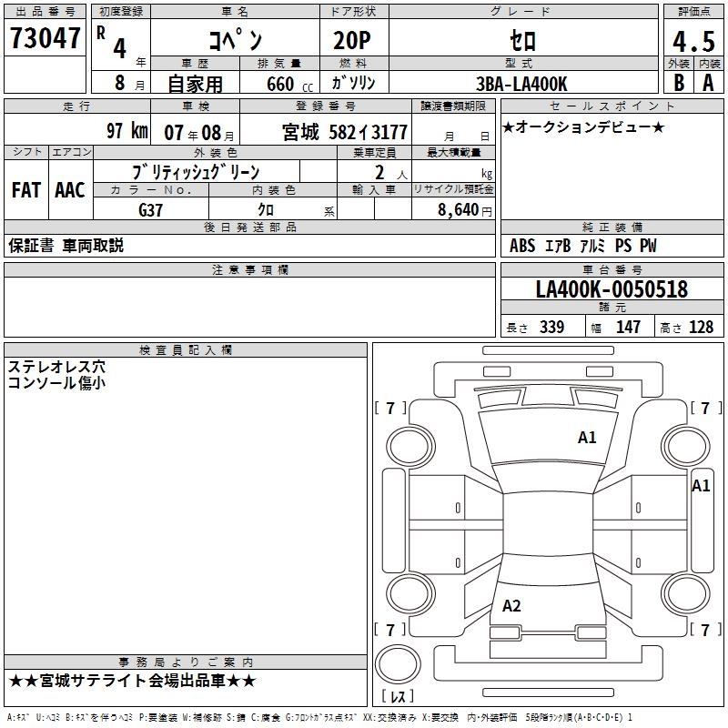This screenshot has height=728, width=728.
Task: Select the spare tire label [レス]
Action: point(398,696)
